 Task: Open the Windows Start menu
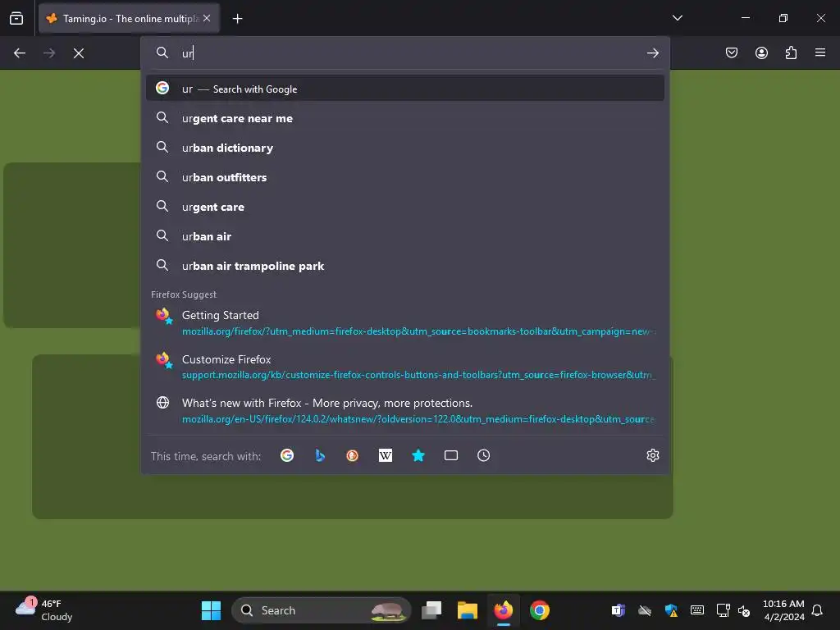[211, 610]
